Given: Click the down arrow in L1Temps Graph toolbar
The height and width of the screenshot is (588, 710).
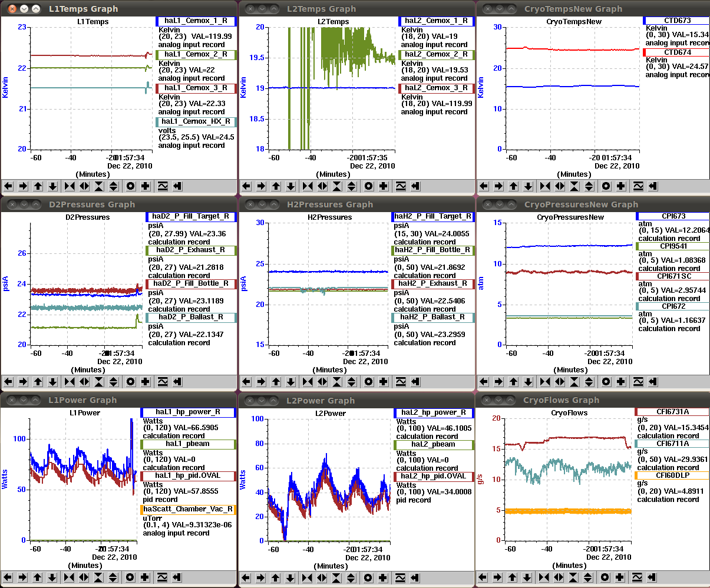Looking at the screenshot, I should click(x=52, y=186).
